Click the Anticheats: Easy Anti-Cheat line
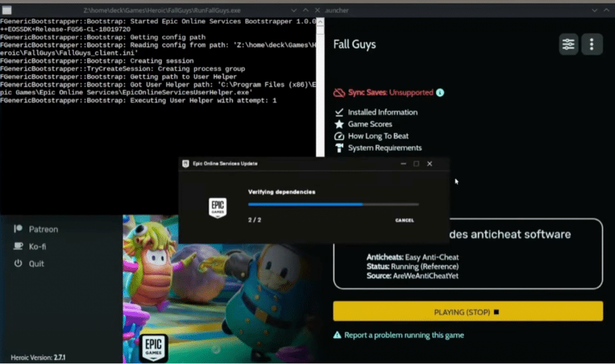This screenshot has height=364, width=615. (413, 257)
